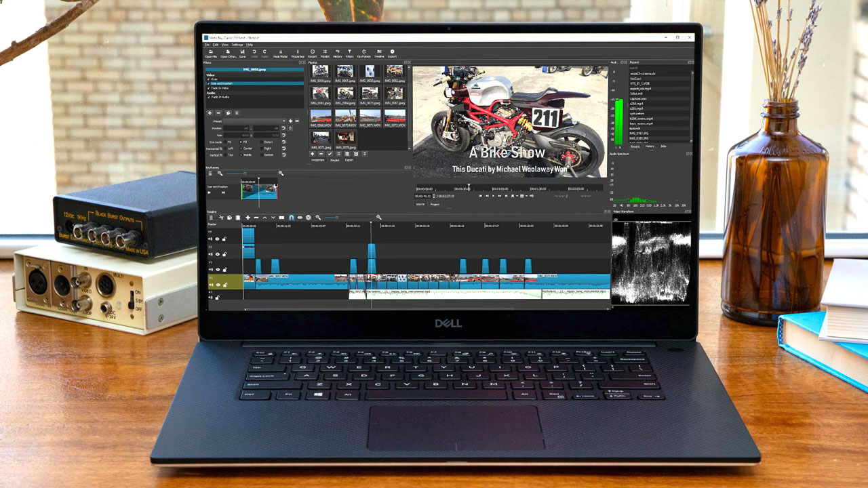Screen dimensions: 868x488
Task: Hide video track V1 with eye toggle
Action: pos(218,285)
